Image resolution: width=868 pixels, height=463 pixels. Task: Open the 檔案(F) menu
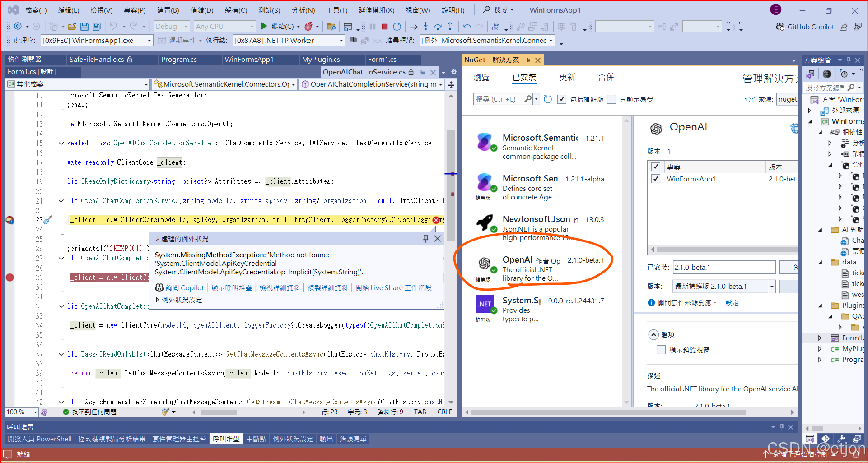click(x=36, y=10)
